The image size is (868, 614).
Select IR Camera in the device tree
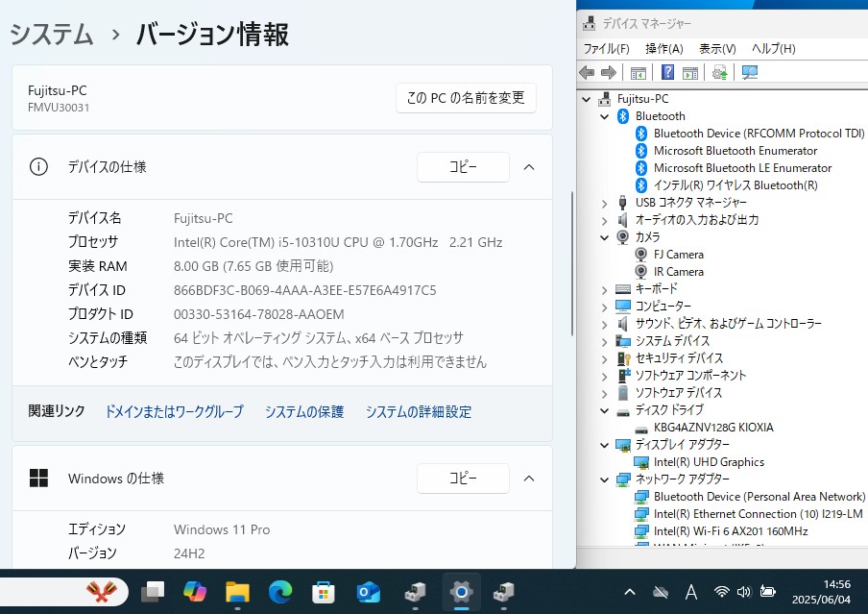coord(678,272)
